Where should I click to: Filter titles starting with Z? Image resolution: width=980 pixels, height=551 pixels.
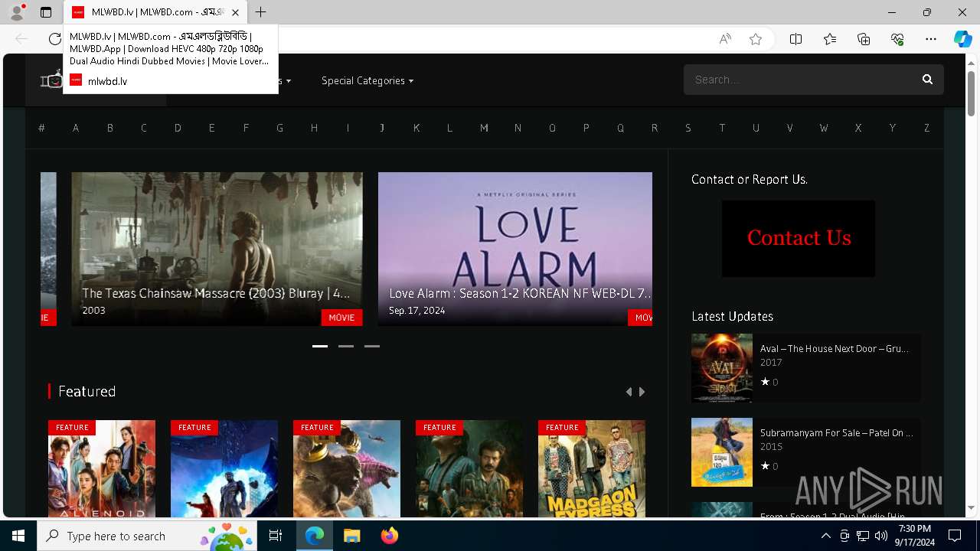coord(926,128)
